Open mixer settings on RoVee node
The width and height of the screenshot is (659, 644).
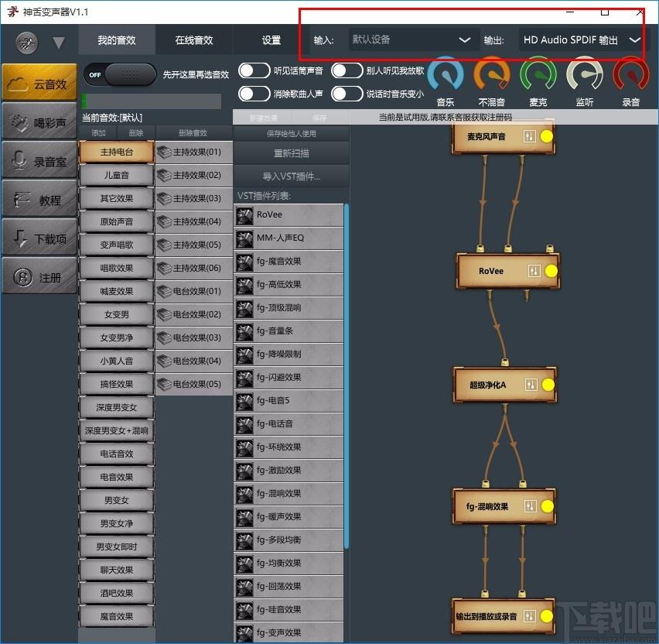534,271
